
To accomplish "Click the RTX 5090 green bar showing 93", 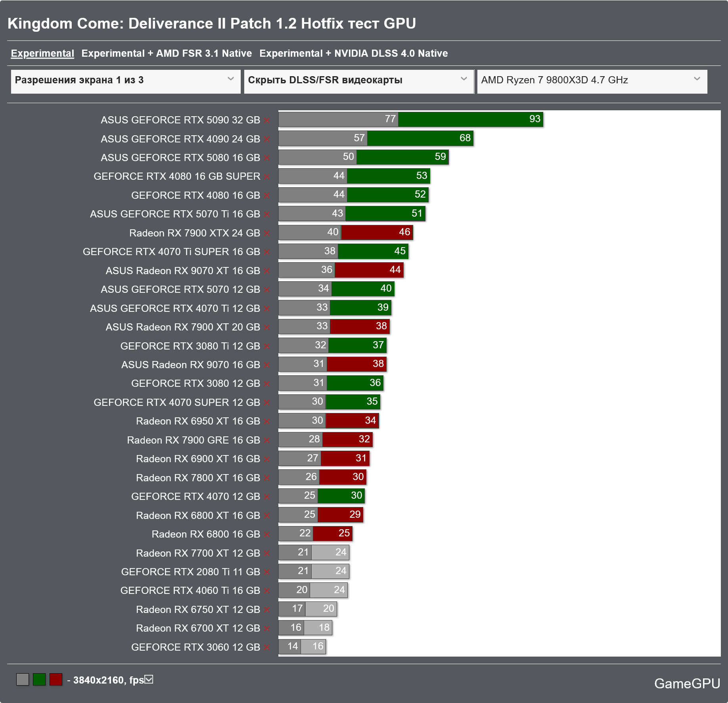I will 471,119.
